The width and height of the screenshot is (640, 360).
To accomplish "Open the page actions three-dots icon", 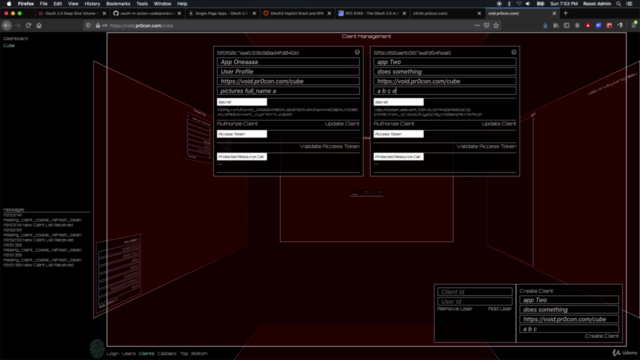I will [477, 26].
